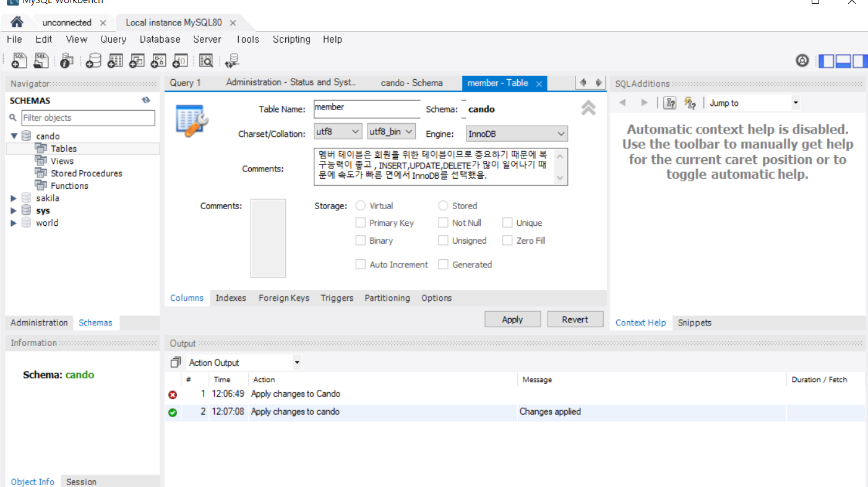868x487 pixels.
Task: Create a new schema toolbar icon
Action: 93,61
